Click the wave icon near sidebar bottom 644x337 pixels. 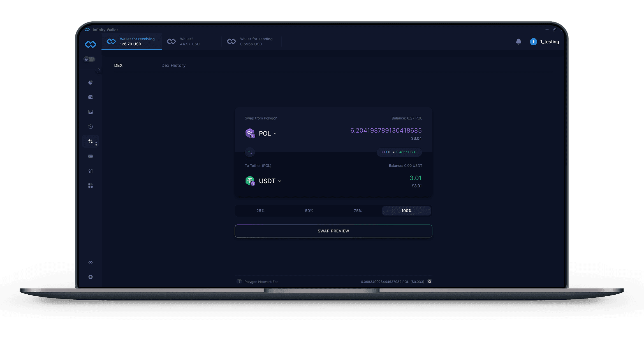point(91,262)
